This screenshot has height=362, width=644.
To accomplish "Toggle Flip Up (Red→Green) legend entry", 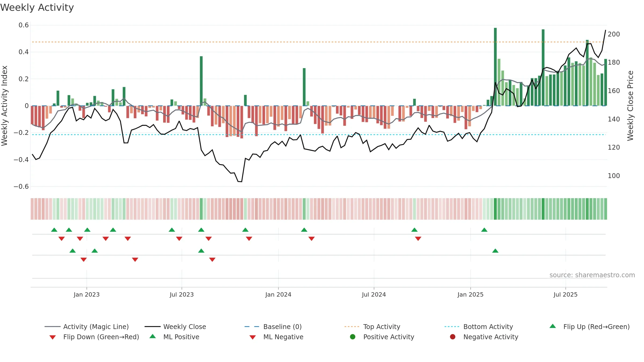I will click(590, 327).
